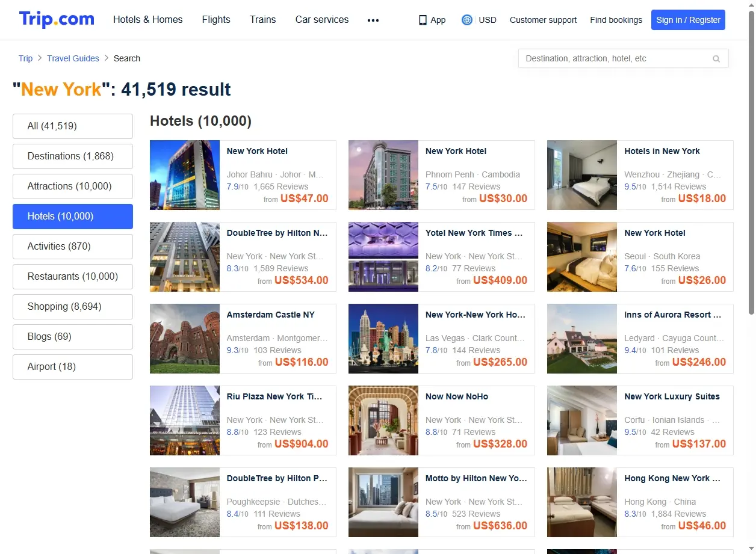Open the three-dots more menu
This screenshot has width=756, height=554.
click(x=373, y=20)
